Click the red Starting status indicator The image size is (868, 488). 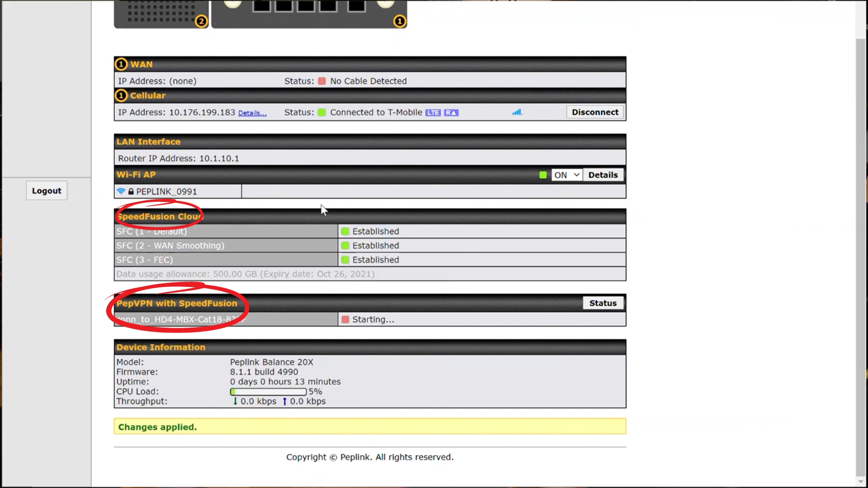[345, 319]
